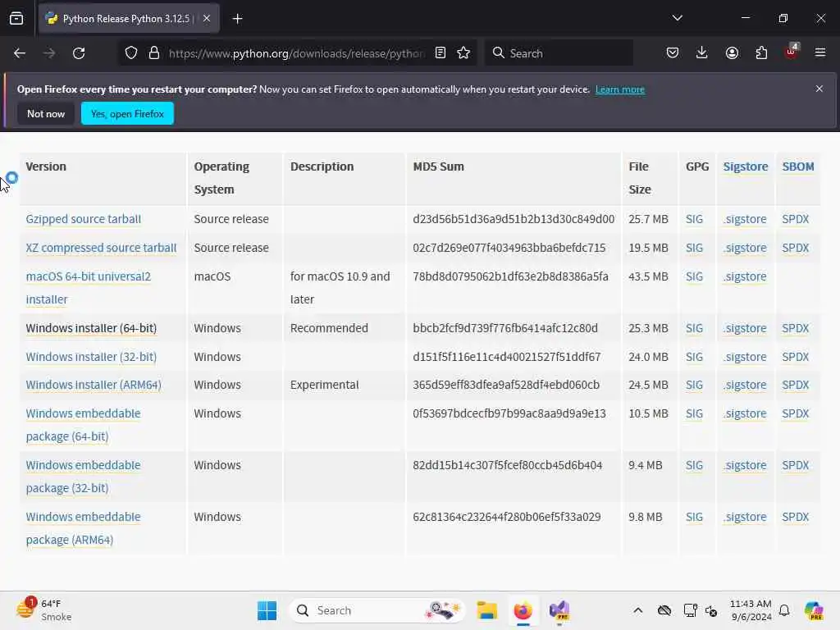840x630 pixels.
Task: Select MD5 sum bbcb2fcf9d739f776fb6414afc12c80d
Action: coord(505,328)
